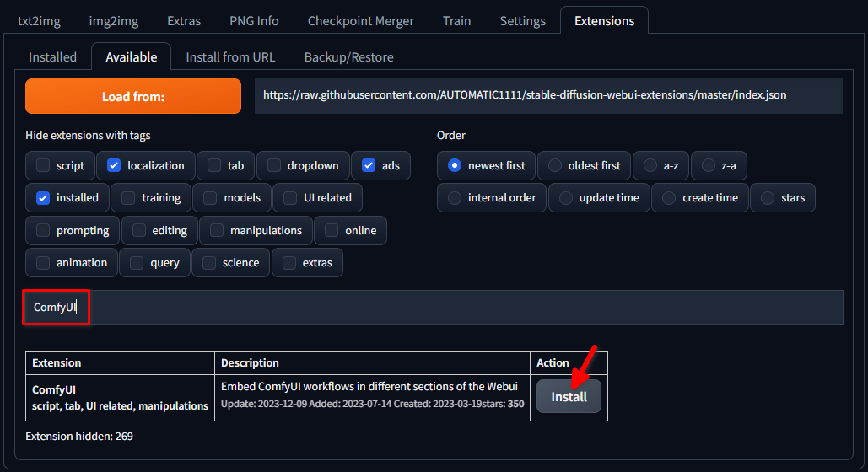This screenshot has width=868, height=472.
Task: Tick the UI related checkbox
Action: coord(290,198)
